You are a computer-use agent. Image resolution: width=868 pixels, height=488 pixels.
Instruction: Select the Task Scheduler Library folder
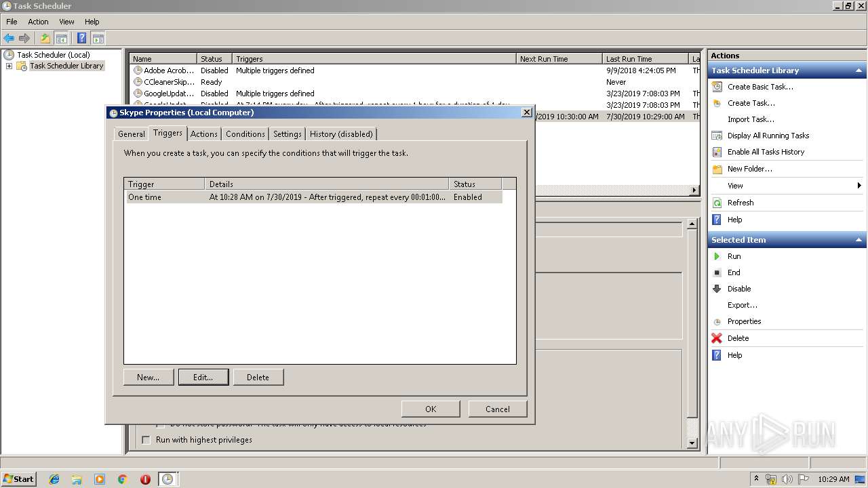click(66, 66)
